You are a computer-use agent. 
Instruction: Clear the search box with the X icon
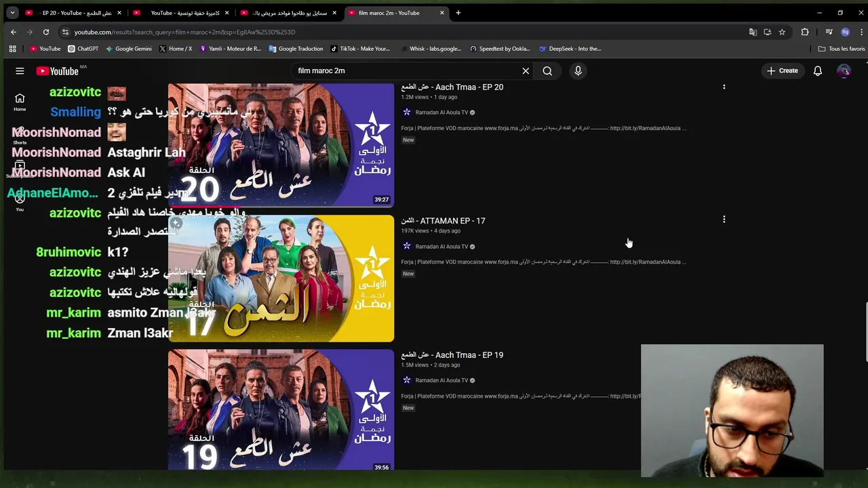tap(526, 70)
